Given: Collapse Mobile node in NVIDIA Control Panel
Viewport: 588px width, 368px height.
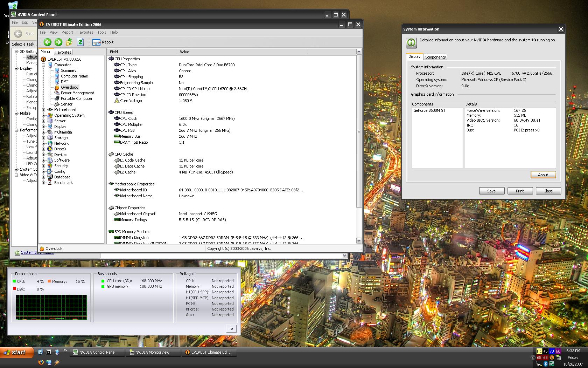Looking at the screenshot, I should [16, 113].
